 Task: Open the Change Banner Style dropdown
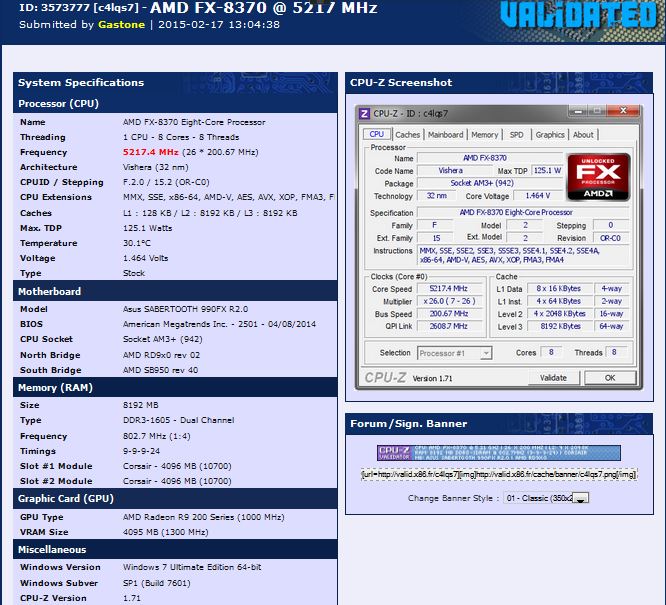(x=546, y=498)
